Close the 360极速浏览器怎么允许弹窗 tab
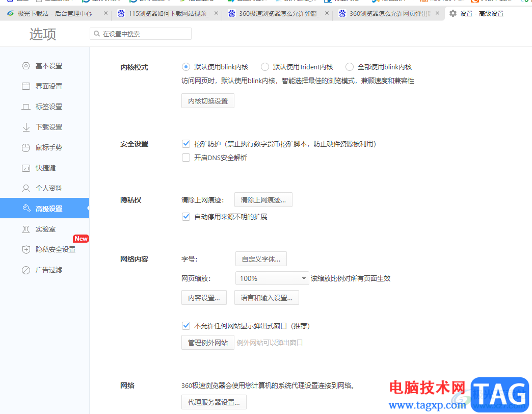The image size is (532, 414). (x=327, y=13)
